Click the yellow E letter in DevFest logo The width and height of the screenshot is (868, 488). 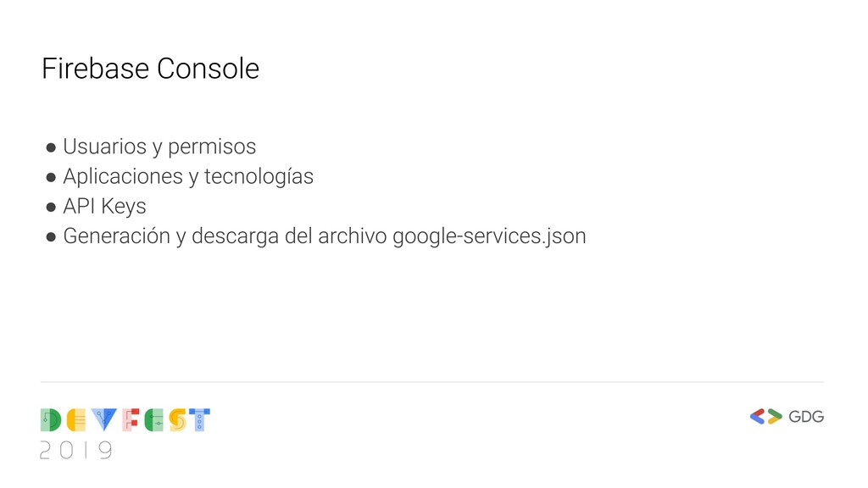point(76,420)
